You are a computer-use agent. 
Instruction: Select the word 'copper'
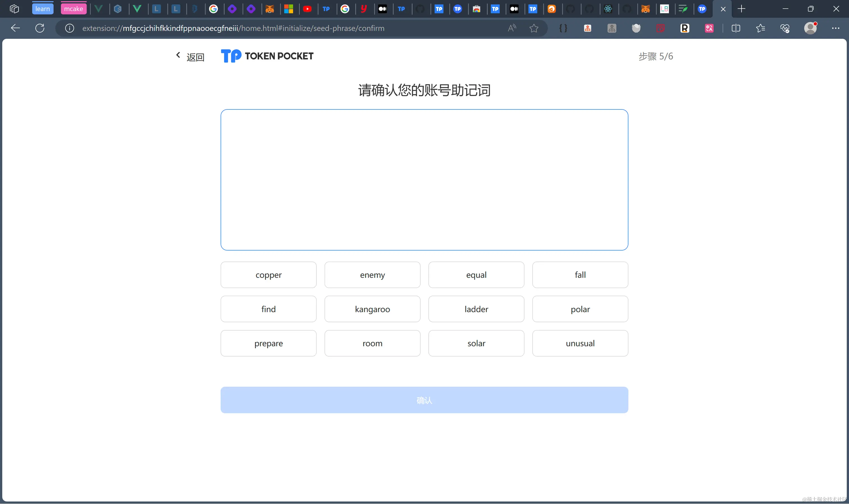pyautogui.click(x=268, y=275)
